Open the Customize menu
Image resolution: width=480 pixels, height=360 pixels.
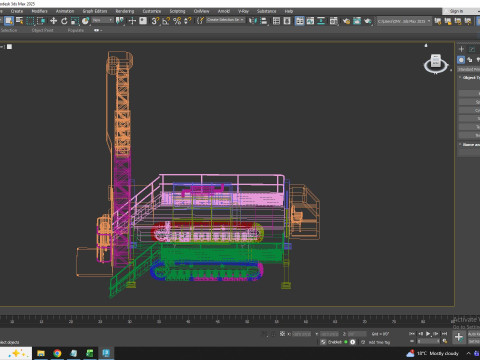point(152,11)
